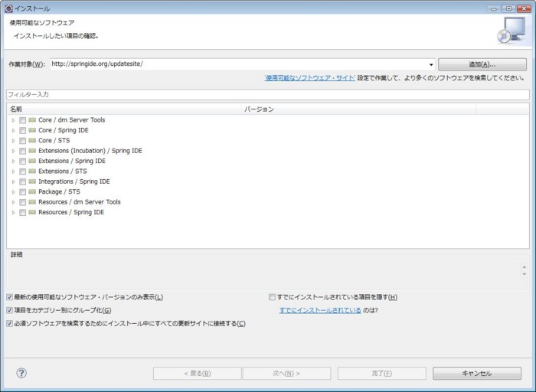The height and width of the screenshot is (392, 536).
Task: Select the 'Extensions / STS' row text
Action: pos(63,171)
